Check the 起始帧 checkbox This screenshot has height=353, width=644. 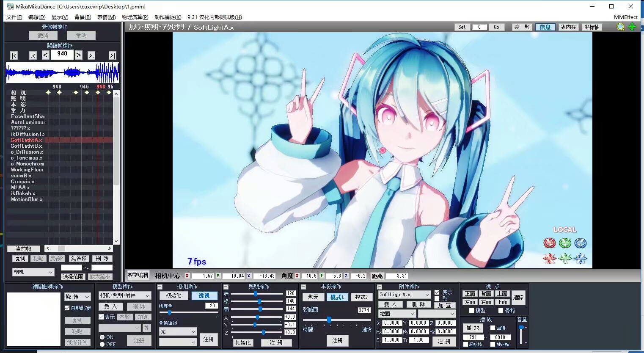pyautogui.click(x=465, y=345)
